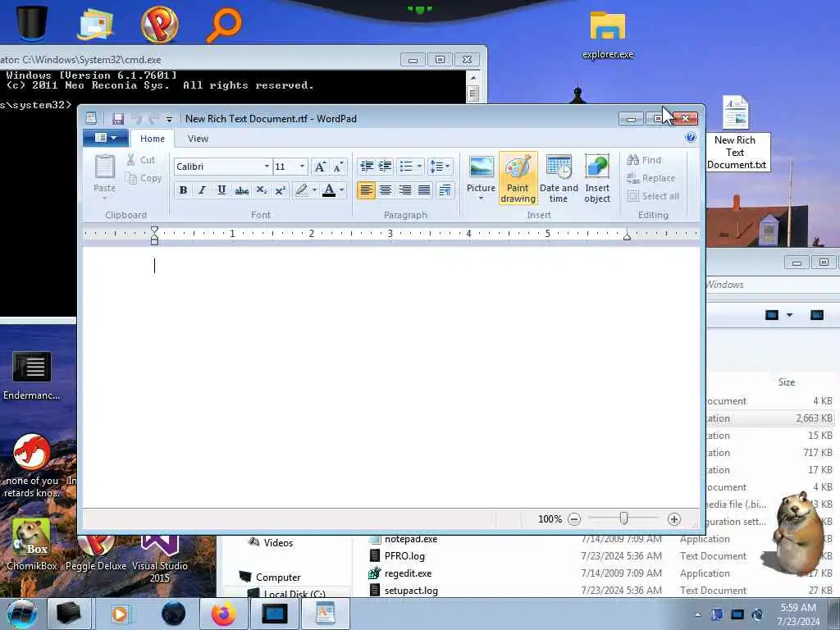The image size is (840, 630).
Task: Start a bulleted list
Action: point(406,167)
